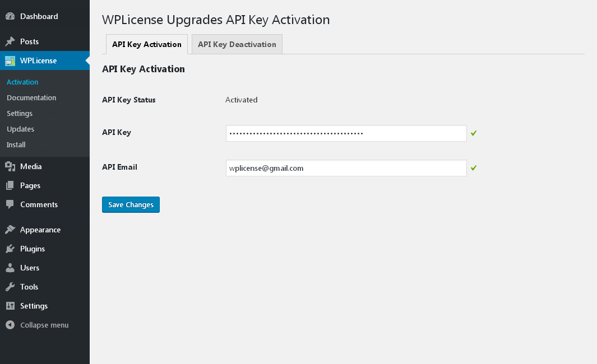Image resolution: width=597 pixels, height=364 pixels.
Task: Click the Comments speech bubble icon
Action: (x=10, y=204)
